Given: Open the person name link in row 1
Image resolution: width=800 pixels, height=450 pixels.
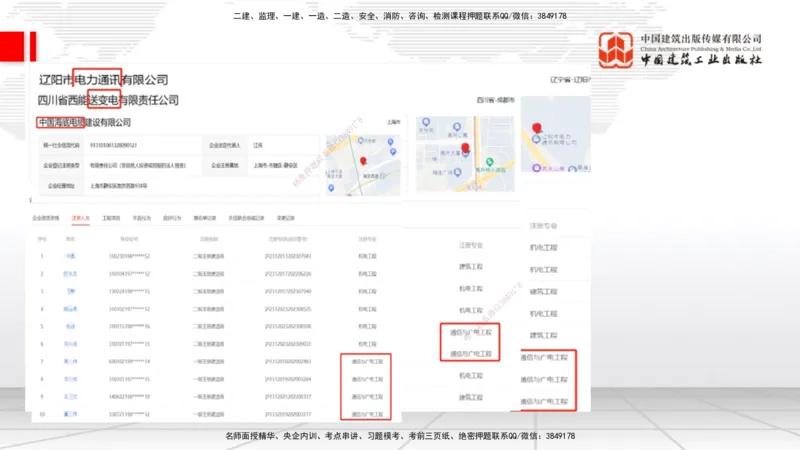Looking at the screenshot, I should coord(70,256).
